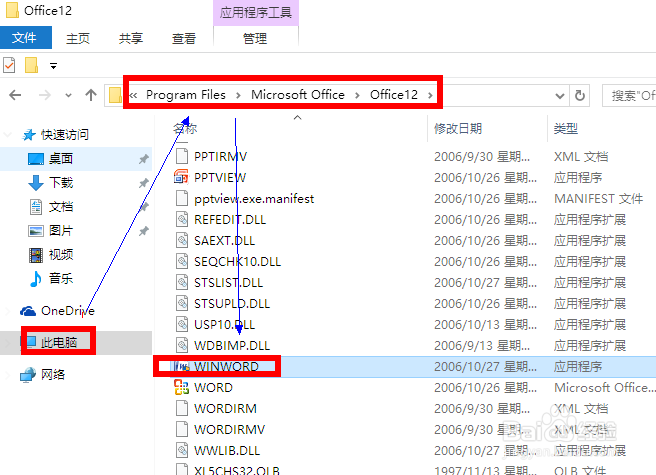Select the WORDIRM file icon

(182, 408)
